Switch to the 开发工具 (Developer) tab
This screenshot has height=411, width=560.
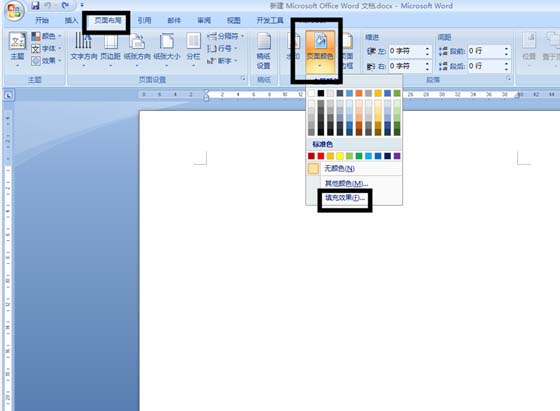click(270, 20)
